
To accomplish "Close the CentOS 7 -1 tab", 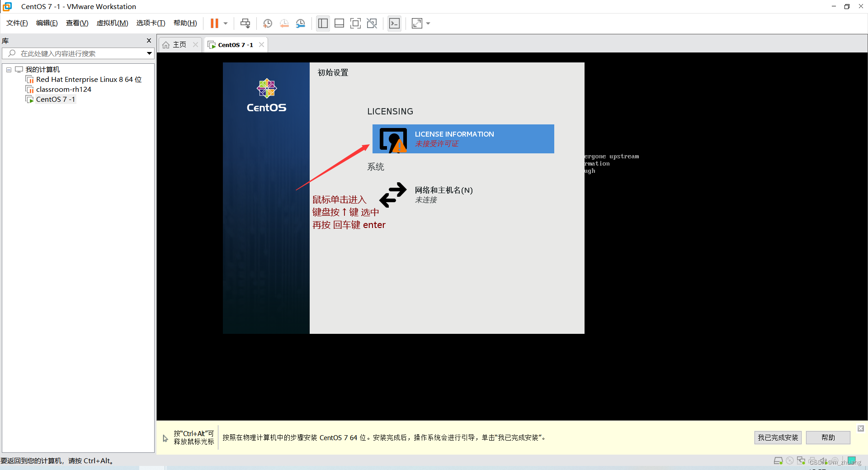I will click(261, 44).
